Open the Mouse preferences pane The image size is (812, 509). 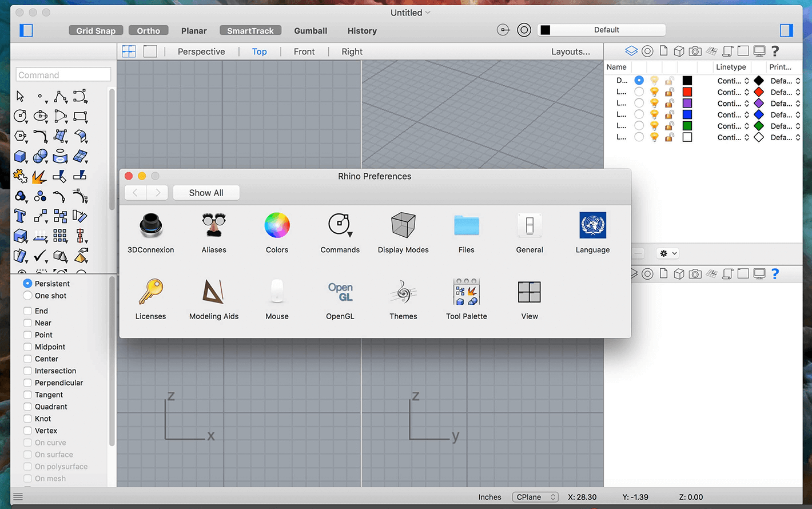[x=277, y=299]
